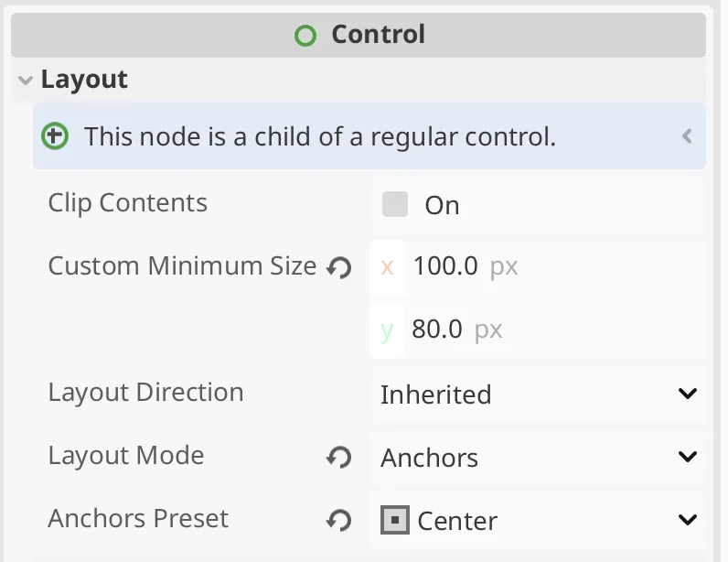This screenshot has height=562, width=728.
Task: Open the Layout Mode Anchors dropdown
Action: (x=539, y=458)
